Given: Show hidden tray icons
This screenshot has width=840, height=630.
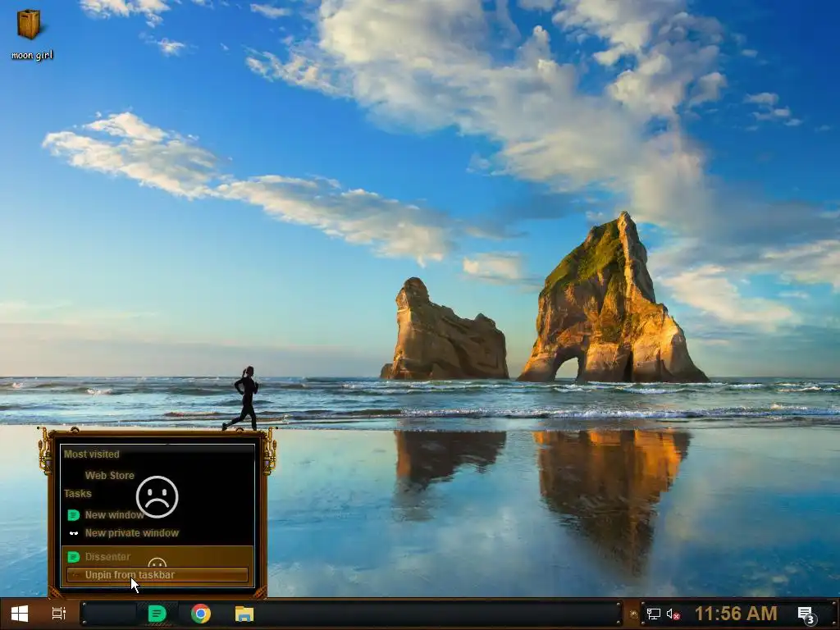Looking at the screenshot, I should tap(633, 614).
